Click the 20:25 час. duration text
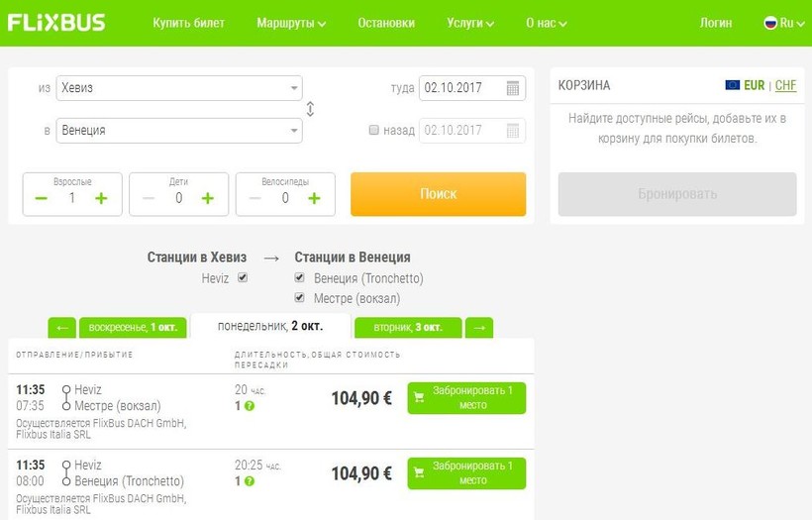Image resolution: width=812 pixels, height=520 pixels. click(257, 466)
